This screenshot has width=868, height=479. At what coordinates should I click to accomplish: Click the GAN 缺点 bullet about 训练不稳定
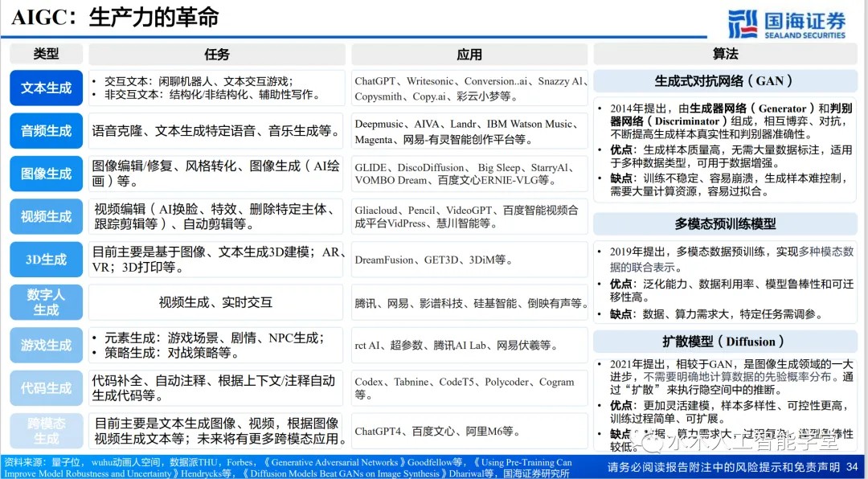(x=725, y=185)
